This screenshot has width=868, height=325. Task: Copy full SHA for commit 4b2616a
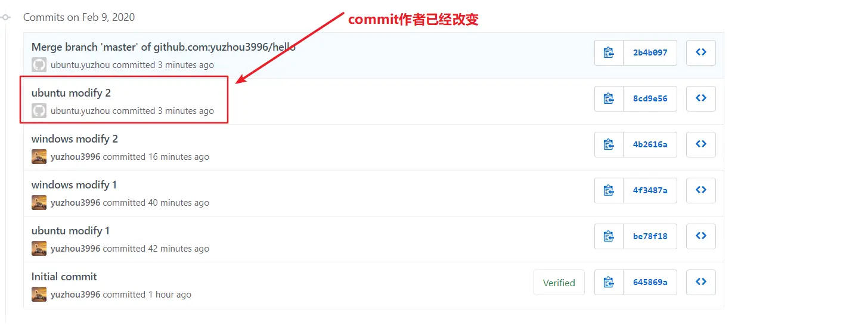(x=609, y=144)
